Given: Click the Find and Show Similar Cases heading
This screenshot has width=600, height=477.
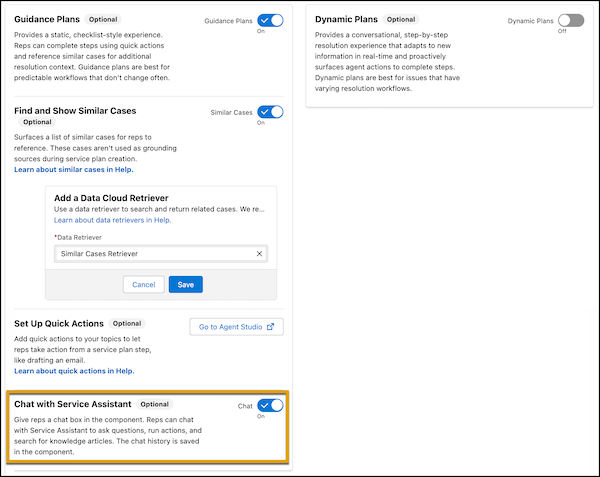Looking at the screenshot, I should [75, 111].
